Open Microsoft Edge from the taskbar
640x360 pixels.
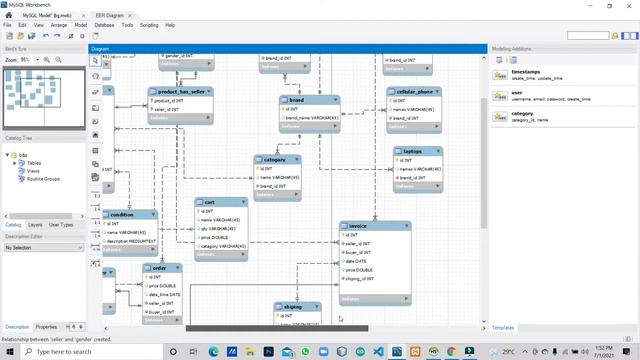coord(213,351)
